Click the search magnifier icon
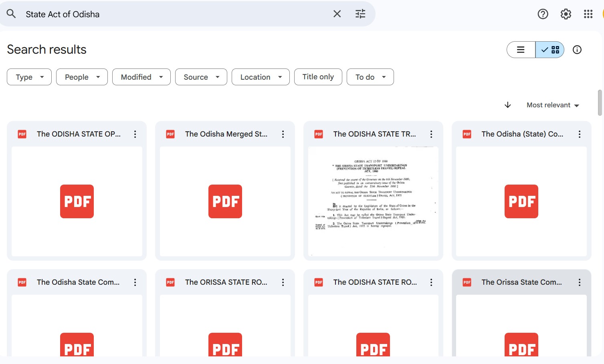Viewport: 604px width, 364px height. tap(11, 14)
